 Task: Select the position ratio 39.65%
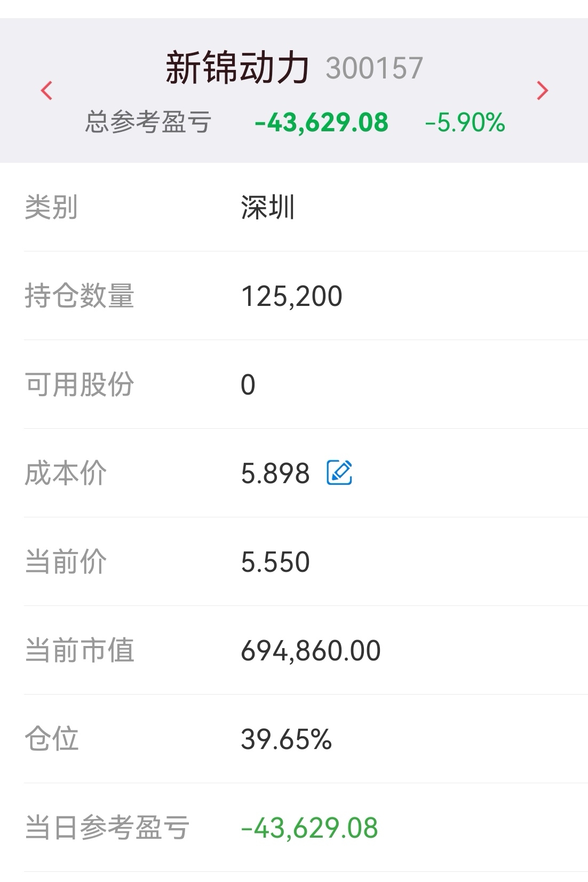coord(286,739)
